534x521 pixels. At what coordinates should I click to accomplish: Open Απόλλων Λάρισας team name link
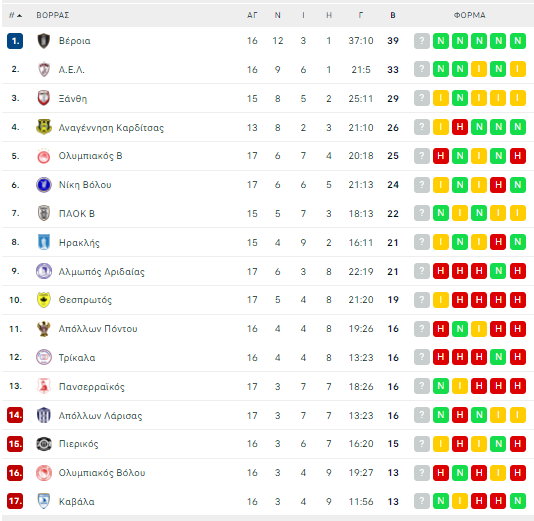point(100,416)
